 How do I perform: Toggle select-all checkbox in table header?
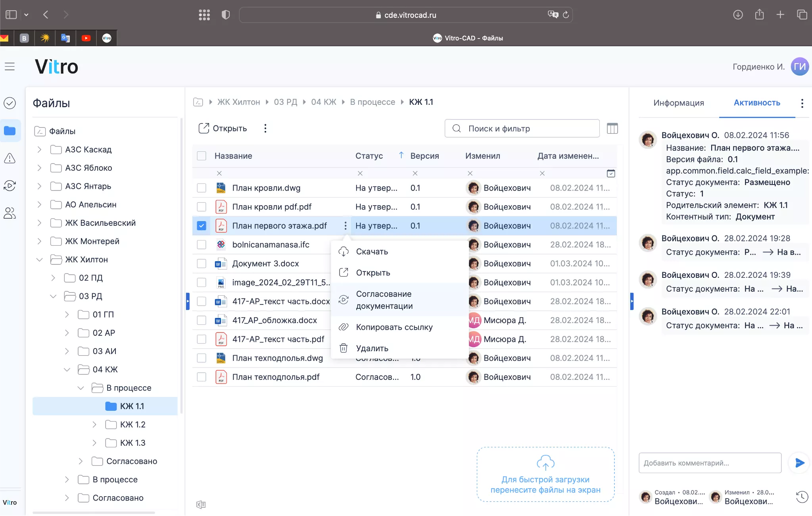[x=202, y=156]
